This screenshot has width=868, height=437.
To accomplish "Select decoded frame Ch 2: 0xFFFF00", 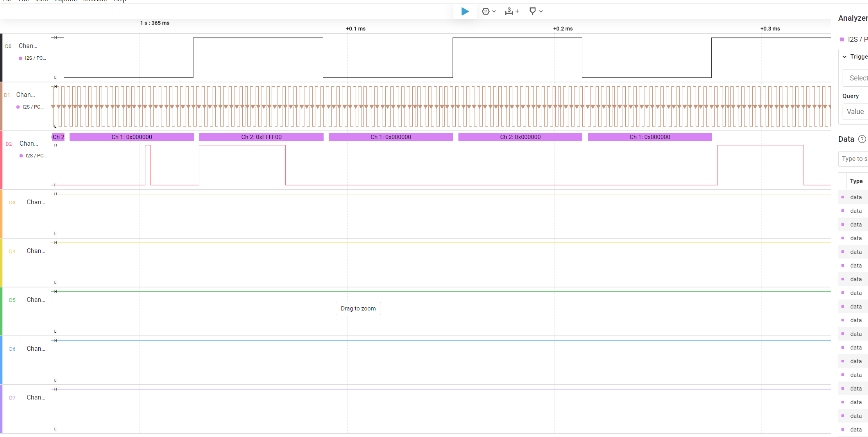I will [261, 137].
